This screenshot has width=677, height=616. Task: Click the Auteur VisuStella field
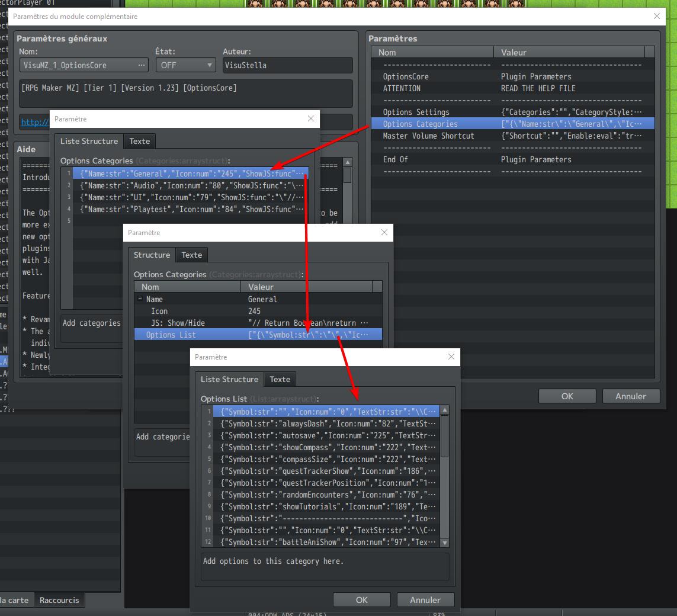(x=287, y=65)
